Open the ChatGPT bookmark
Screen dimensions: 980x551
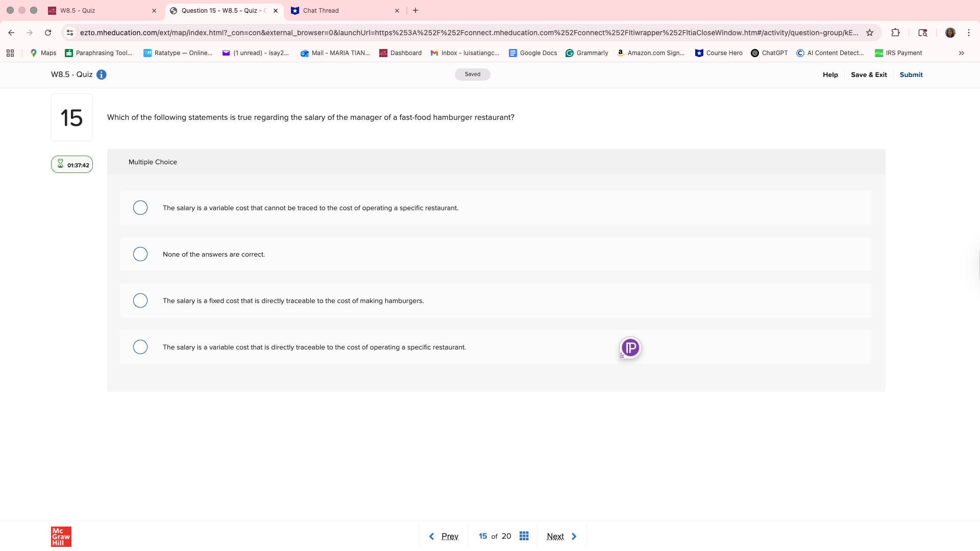[x=769, y=53]
